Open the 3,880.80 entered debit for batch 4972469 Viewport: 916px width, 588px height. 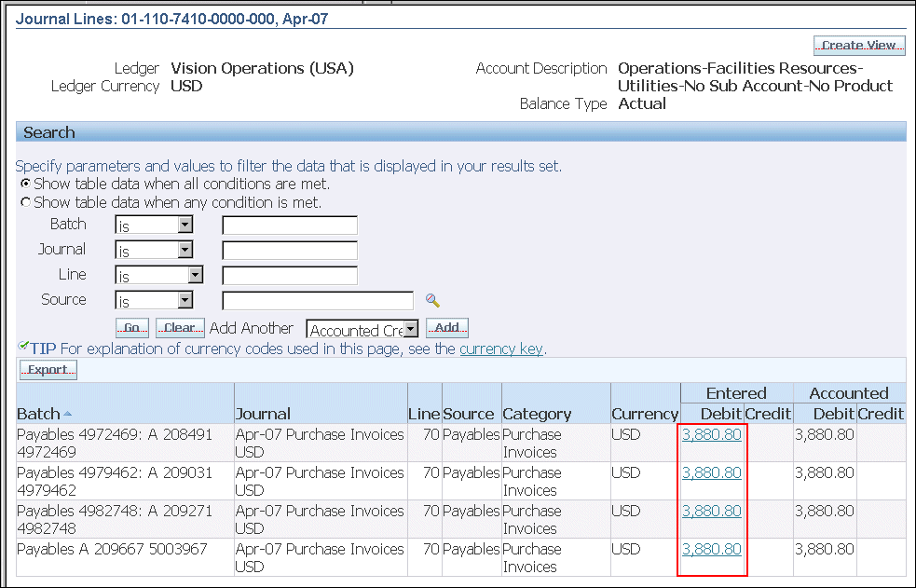712,434
